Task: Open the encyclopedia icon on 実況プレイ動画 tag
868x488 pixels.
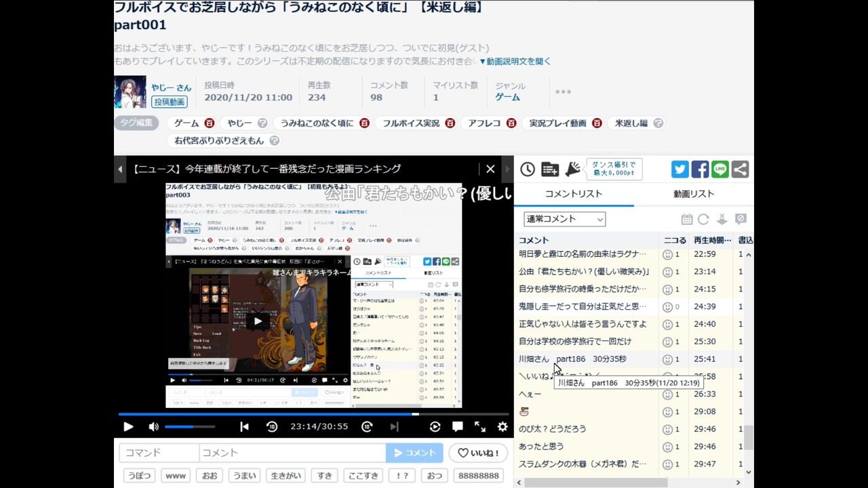Action: tap(597, 123)
